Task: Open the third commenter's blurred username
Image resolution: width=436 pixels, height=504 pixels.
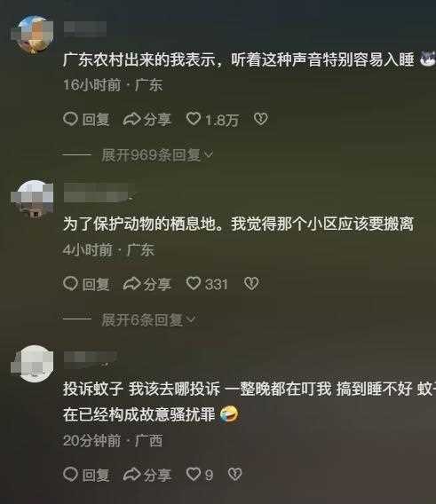Action: click(x=91, y=359)
